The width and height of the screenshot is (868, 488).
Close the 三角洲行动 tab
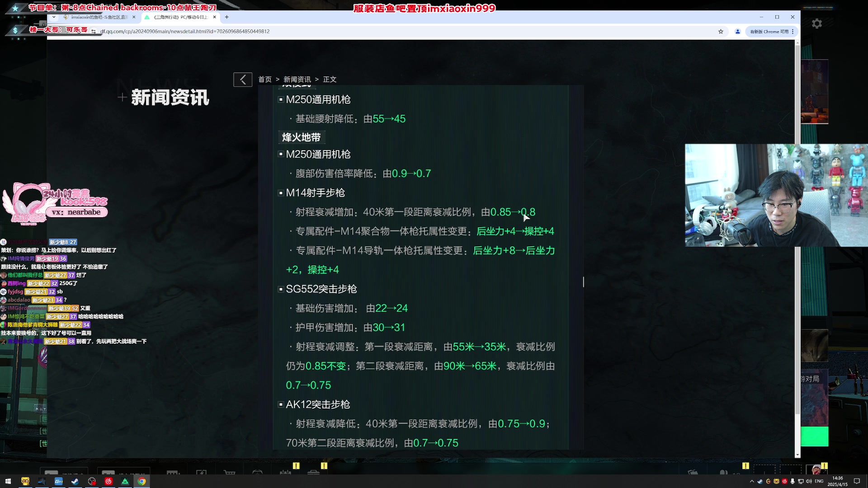[215, 17]
